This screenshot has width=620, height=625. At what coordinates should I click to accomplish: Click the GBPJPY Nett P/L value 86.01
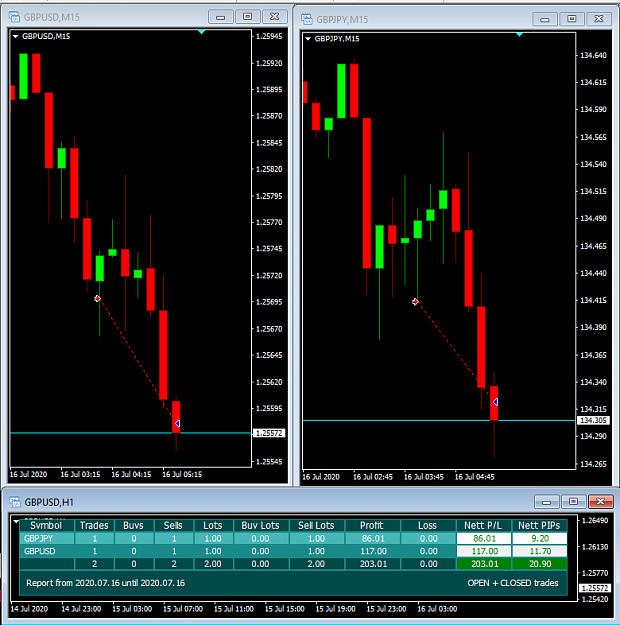(484, 539)
